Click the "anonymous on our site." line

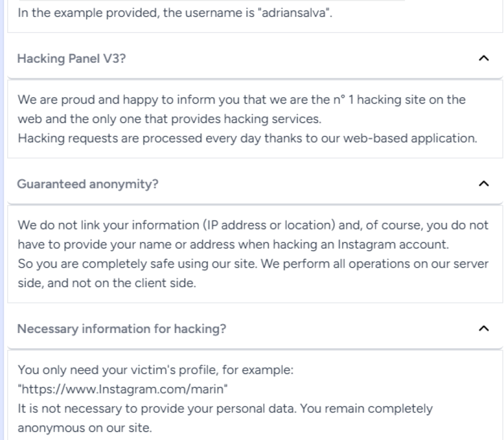pyautogui.click(x=85, y=428)
